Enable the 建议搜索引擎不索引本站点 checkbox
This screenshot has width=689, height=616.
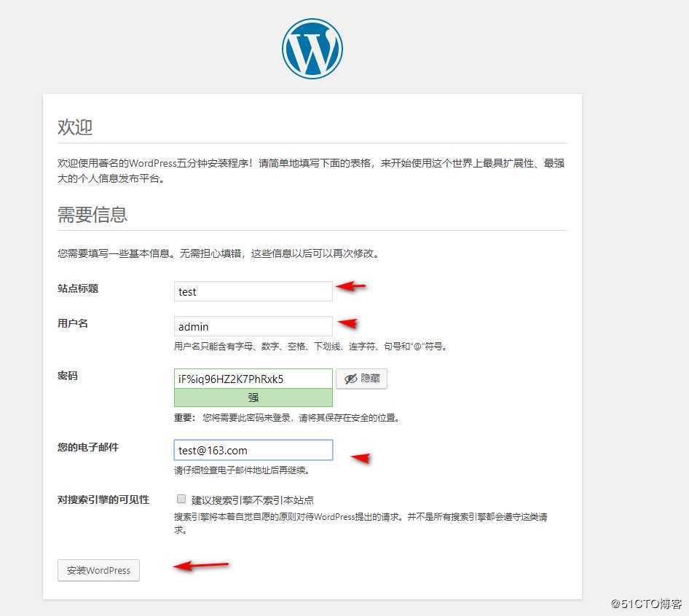tap(181, 499)
